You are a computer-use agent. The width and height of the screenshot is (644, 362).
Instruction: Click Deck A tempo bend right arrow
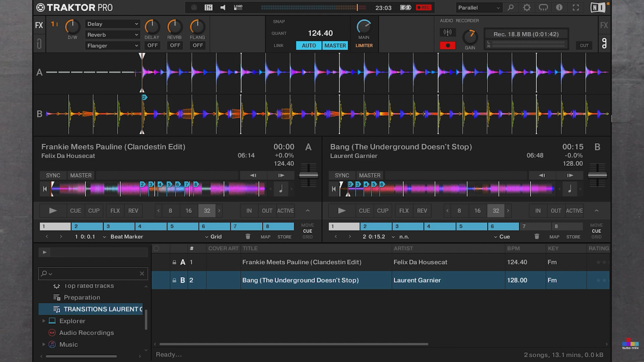[281, 175]
